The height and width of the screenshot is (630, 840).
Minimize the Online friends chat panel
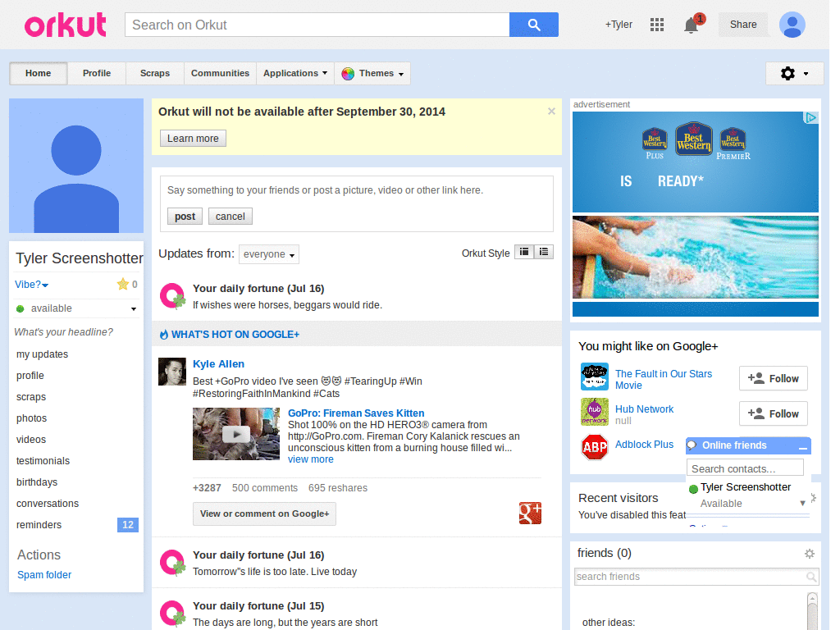click(x=802, y=446)
